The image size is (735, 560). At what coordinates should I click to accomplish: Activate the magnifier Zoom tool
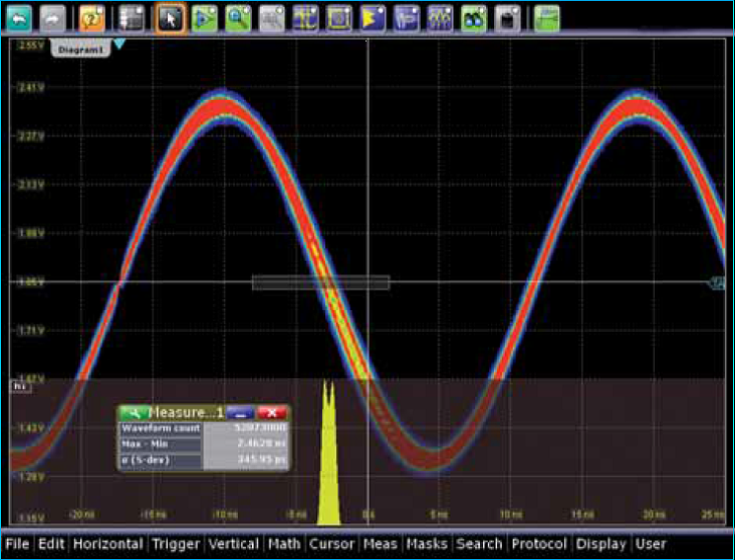(x=237, y=17)
